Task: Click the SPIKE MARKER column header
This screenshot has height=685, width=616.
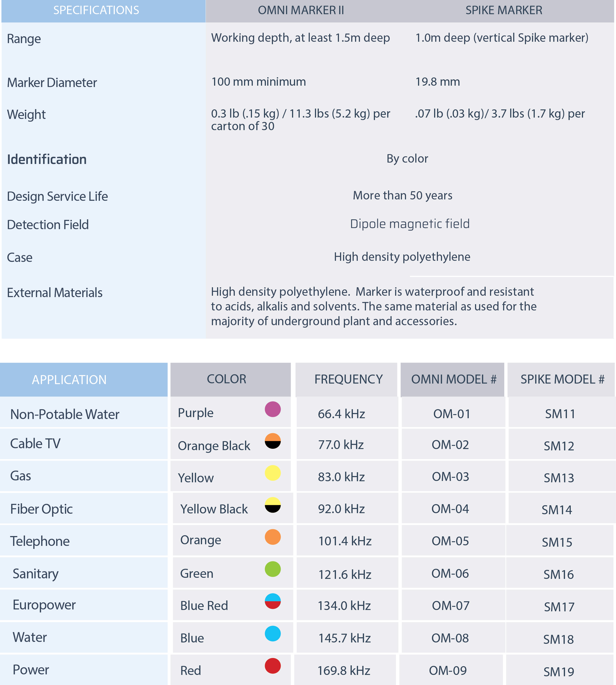Action: [504, 10]
